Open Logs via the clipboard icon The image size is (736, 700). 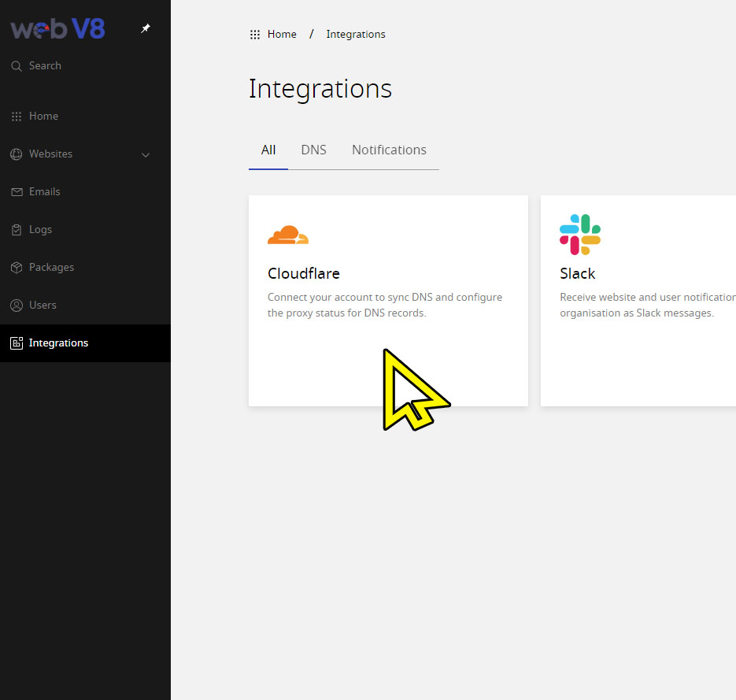[17, 230]
